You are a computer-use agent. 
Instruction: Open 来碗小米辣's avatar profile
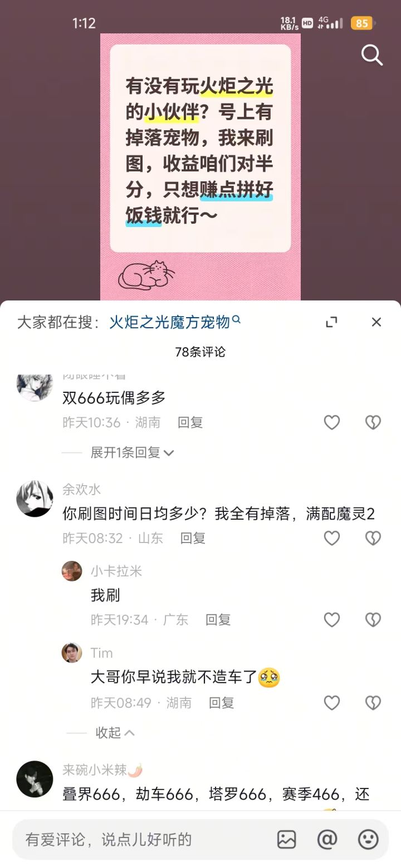[35, 779]
